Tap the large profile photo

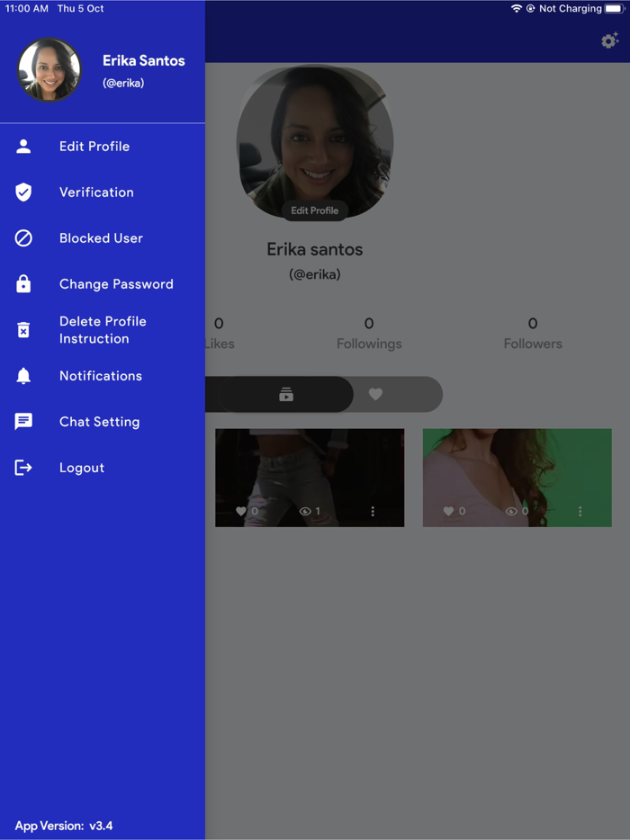click(315, 140)
